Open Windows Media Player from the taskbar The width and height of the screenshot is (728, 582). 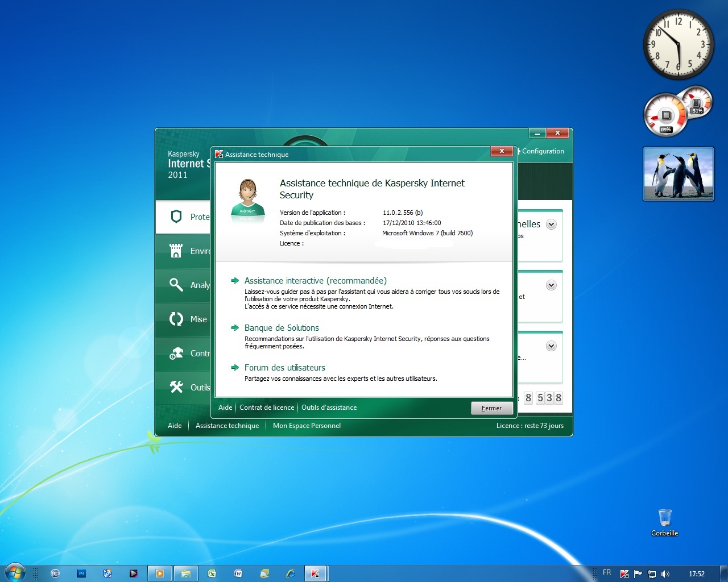[160, 573]
